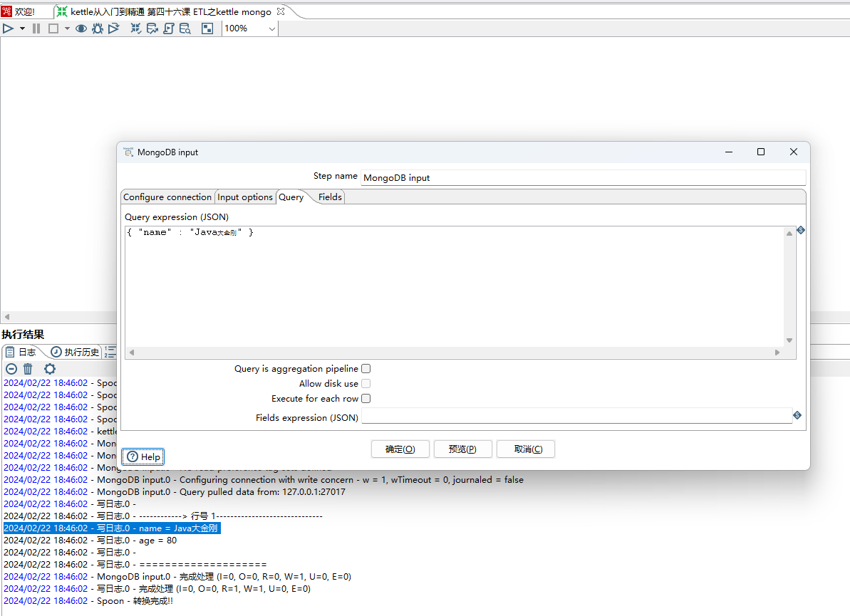This screenshot has height=616, width=850.
Task: Open the 100% zoom dropdown
Action: (249, 28)
